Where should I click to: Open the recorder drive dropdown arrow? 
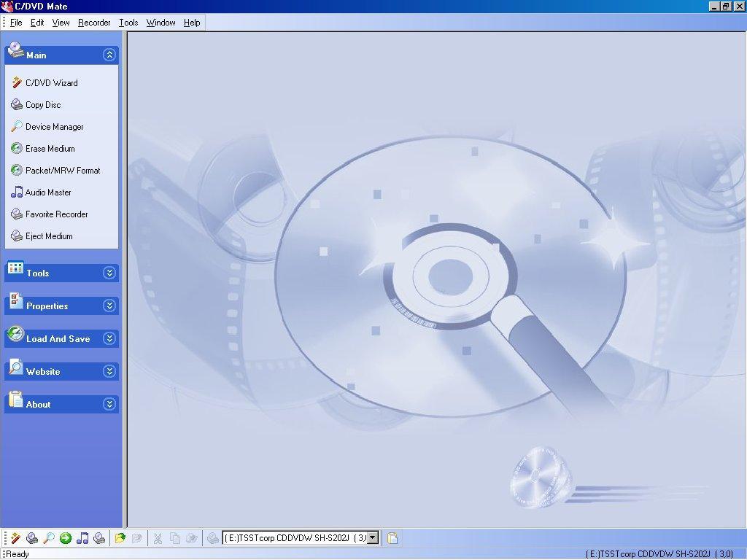(373, 538)
